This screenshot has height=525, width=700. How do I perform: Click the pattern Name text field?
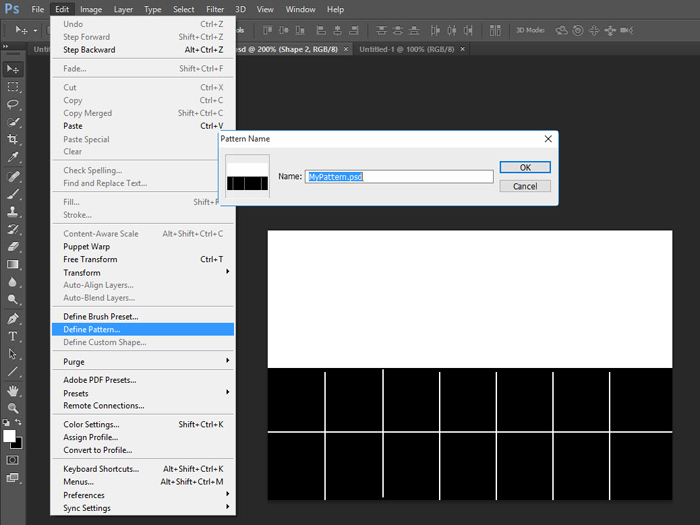399,176
